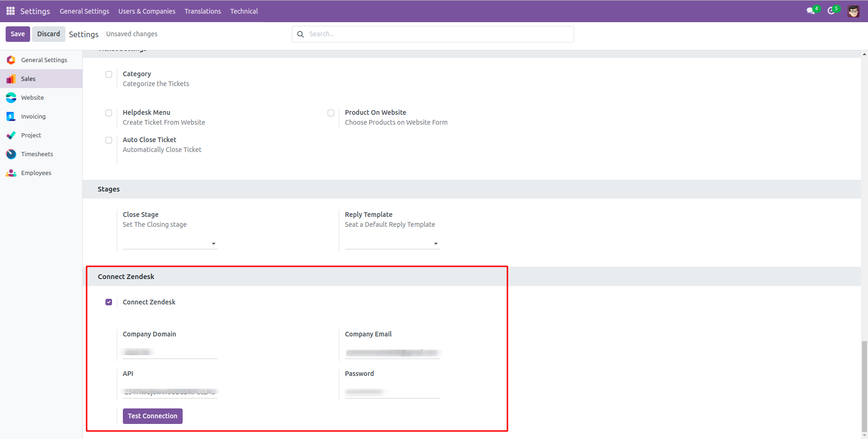Click the settings page vertical scrollbar
This screenshot has height=439, width=868.
point(864,386)
